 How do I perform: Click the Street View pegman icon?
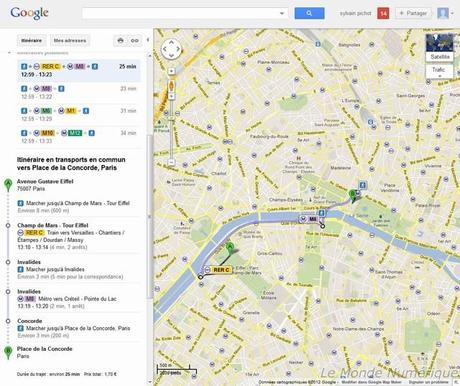tap(171, 86)
